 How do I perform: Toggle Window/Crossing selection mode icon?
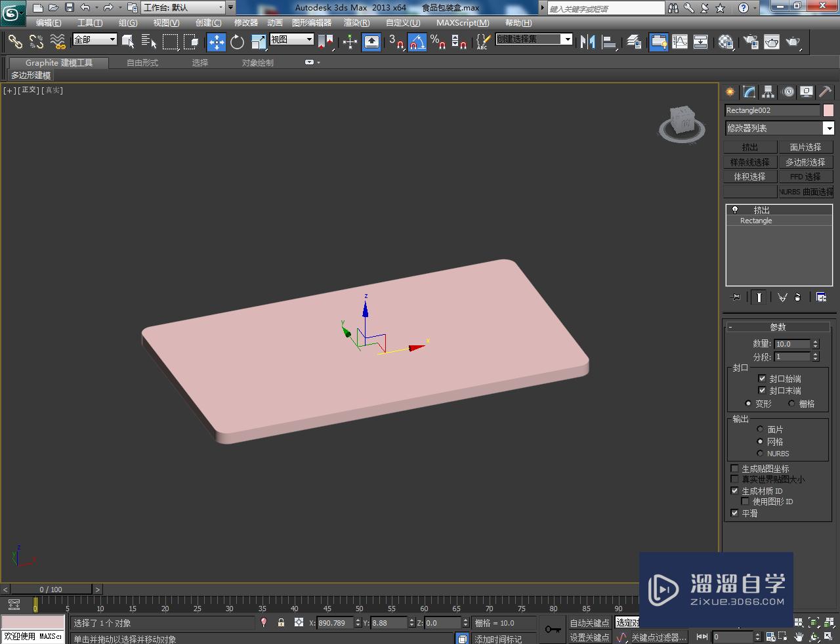point(191,42)
